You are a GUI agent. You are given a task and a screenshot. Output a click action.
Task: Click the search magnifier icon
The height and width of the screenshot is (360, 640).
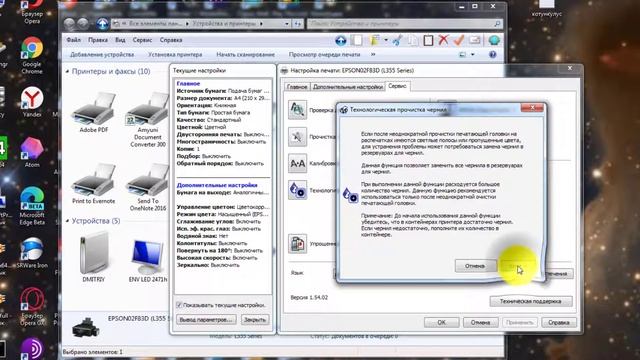[x=497, y=24]
